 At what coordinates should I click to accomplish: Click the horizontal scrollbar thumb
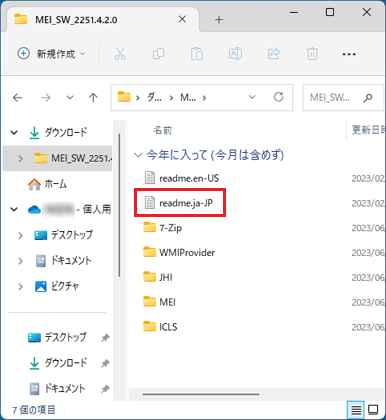coord(201,394)
